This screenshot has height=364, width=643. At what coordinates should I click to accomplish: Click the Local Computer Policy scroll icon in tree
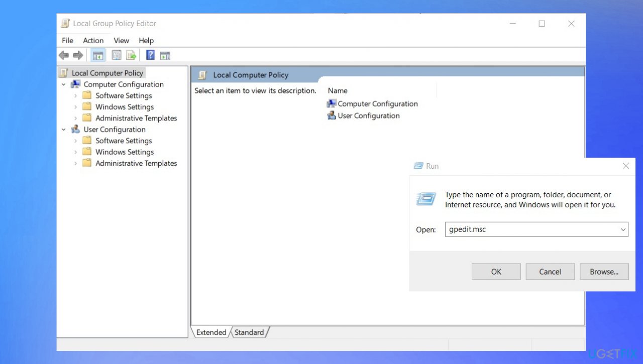64,73
